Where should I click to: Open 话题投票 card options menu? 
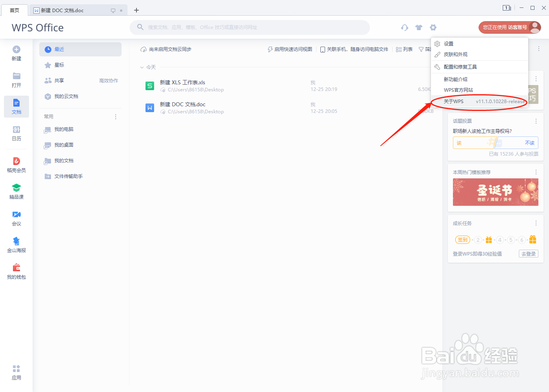point(536,121)
